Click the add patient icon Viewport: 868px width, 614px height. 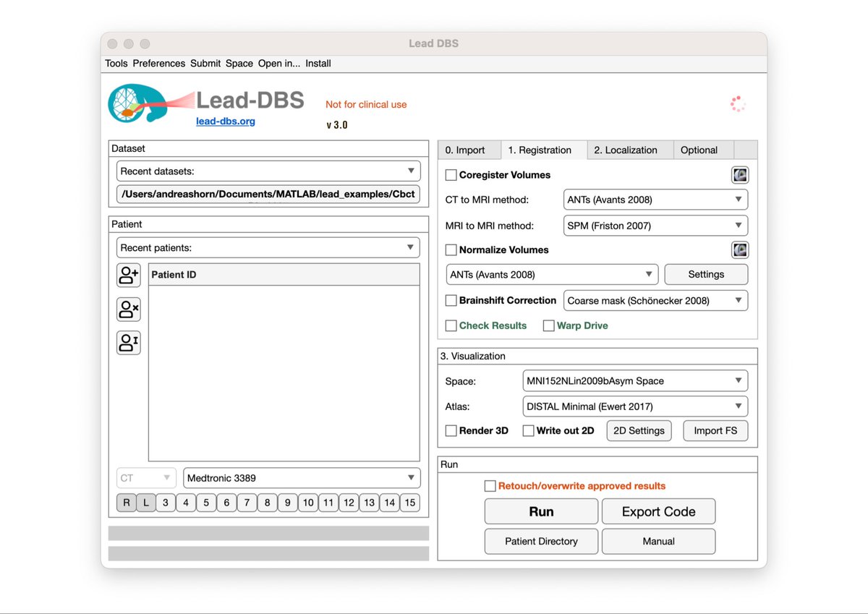tap(129, 275)
